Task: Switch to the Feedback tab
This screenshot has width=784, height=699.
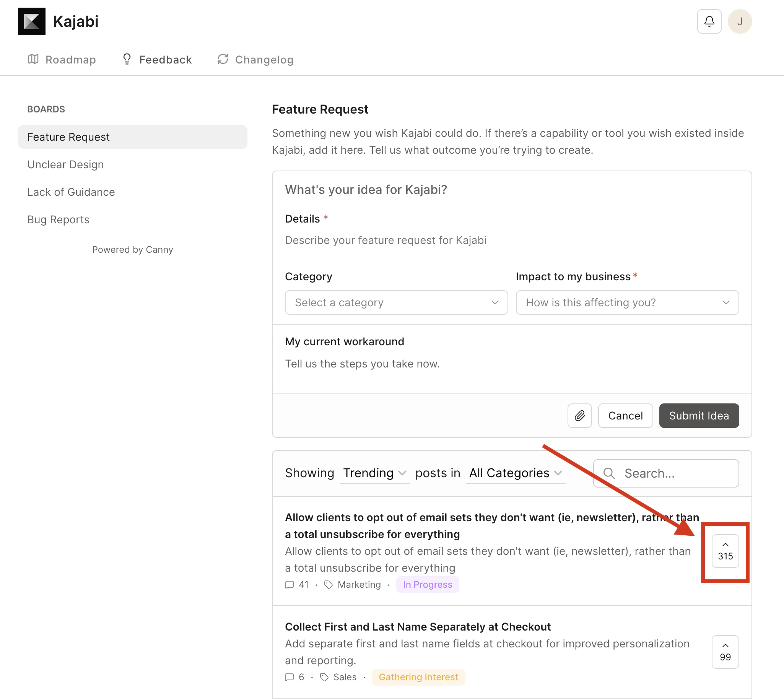Action: pos(157,60)
